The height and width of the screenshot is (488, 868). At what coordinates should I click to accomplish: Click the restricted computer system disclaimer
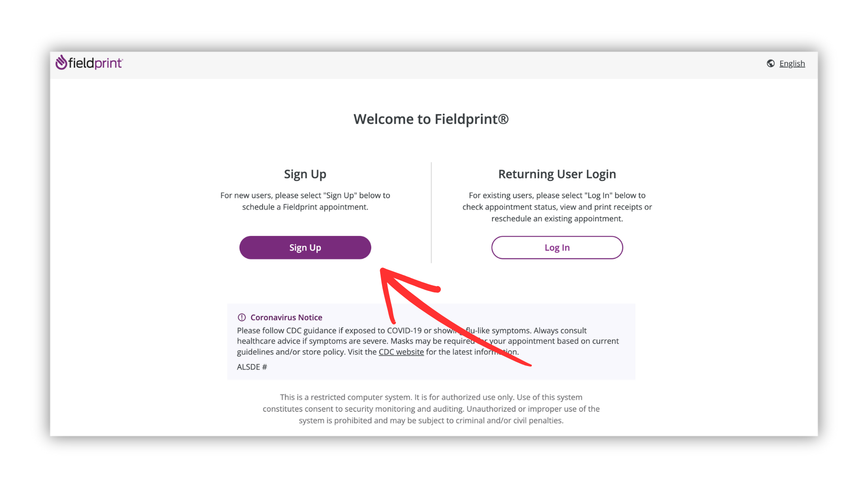pos(431,408)
